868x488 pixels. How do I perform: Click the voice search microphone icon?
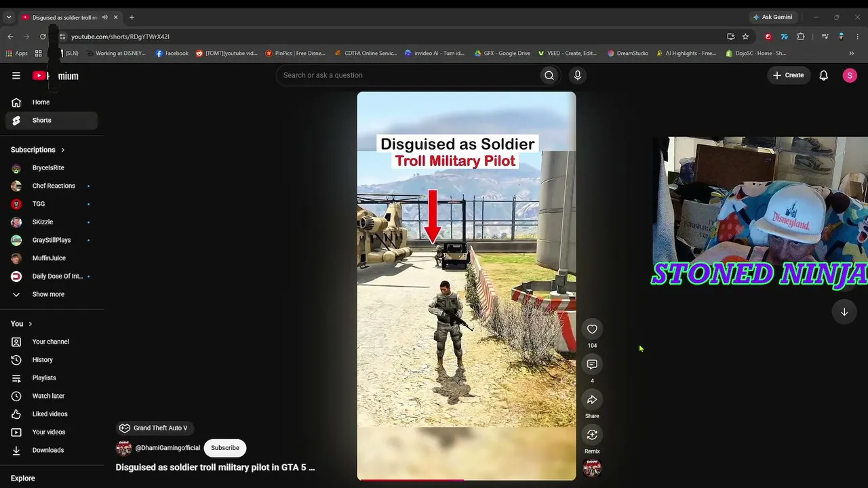pos(577,75)
